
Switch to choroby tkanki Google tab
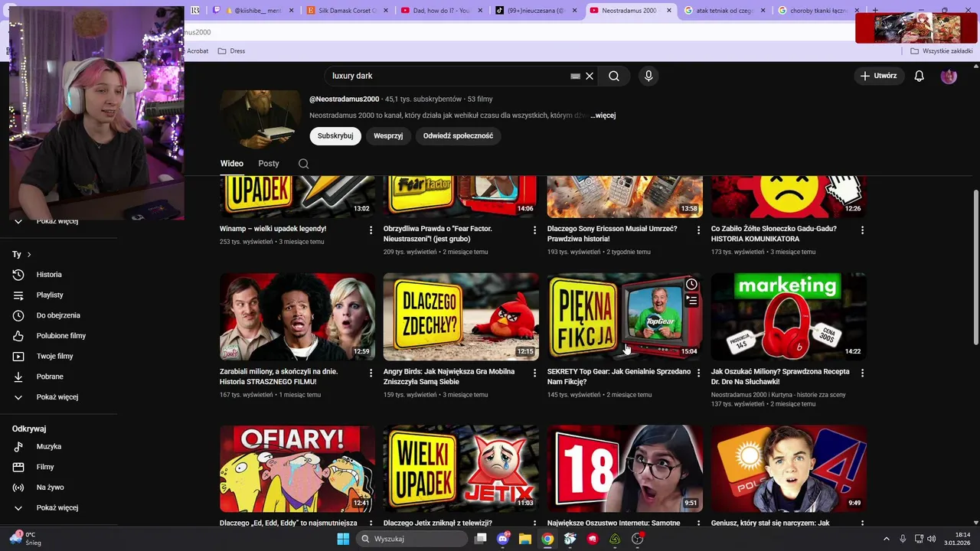point(818,11)
